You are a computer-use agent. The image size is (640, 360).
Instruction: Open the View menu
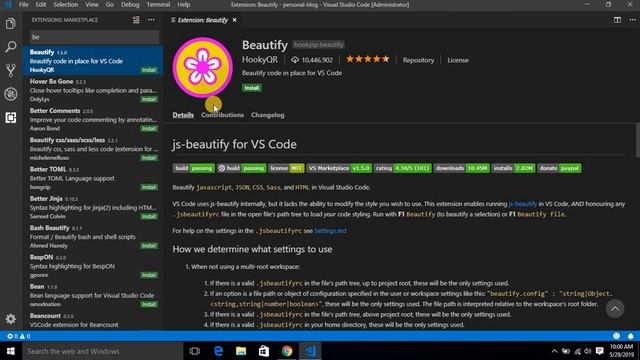pyautogui.click(x=92, y=4)
